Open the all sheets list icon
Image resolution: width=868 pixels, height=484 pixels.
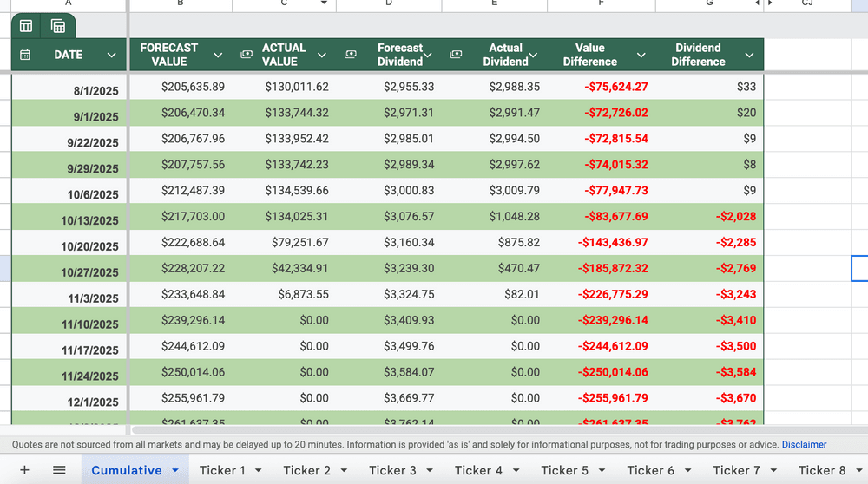click(x=59, y=470)
